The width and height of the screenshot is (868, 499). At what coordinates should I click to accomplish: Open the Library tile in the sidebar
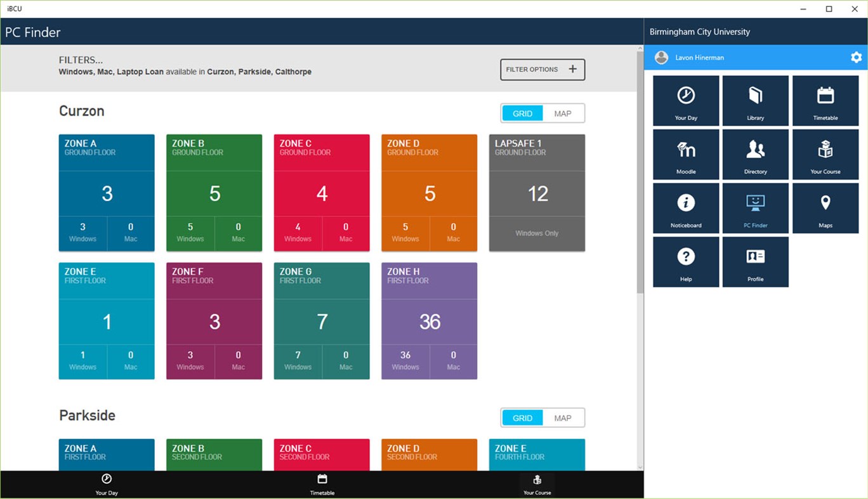[x=755, y=100]
